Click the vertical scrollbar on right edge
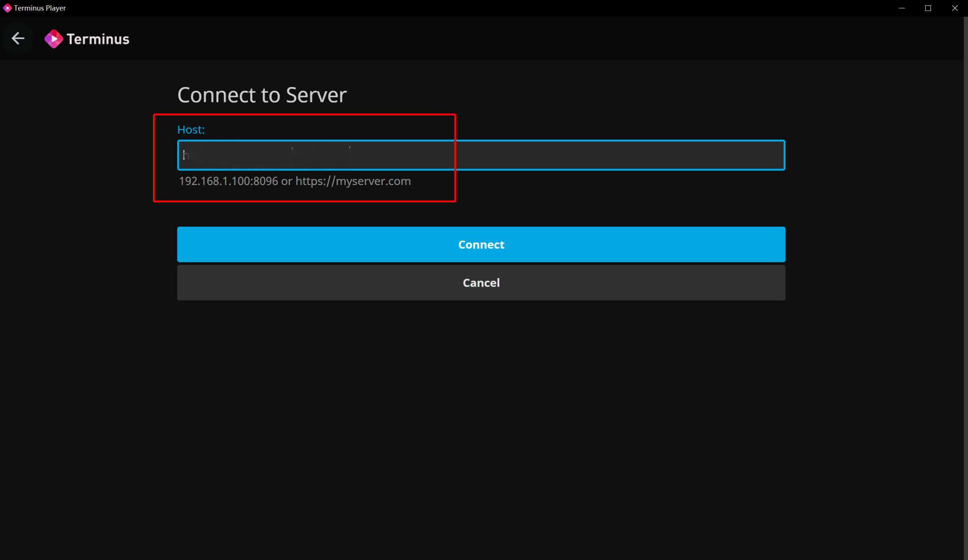Screen dimensions: 968x560 coord(966,282)
